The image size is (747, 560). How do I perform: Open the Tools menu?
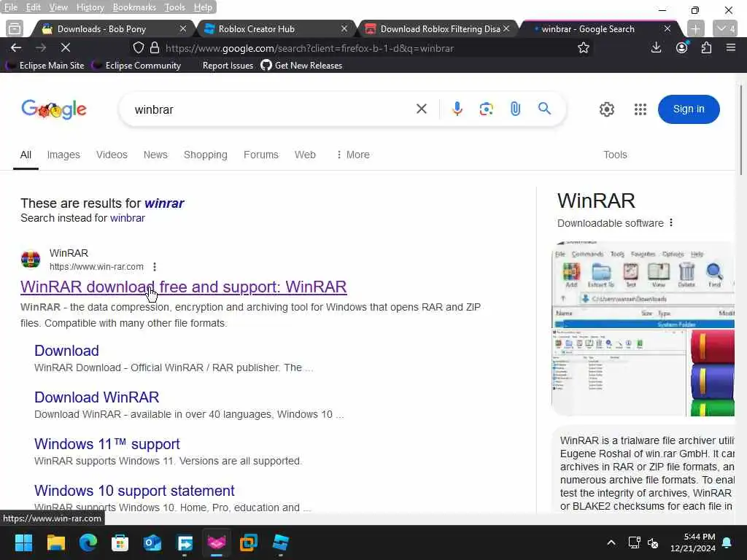point(174,7)
